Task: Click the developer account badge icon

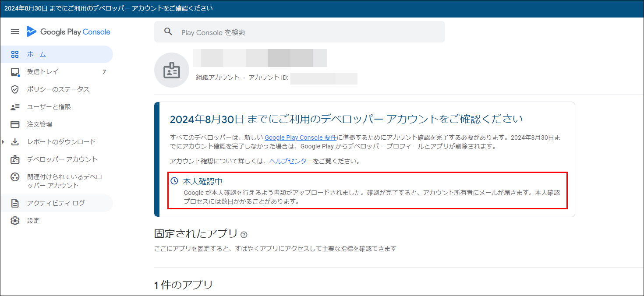Action: 15,159
